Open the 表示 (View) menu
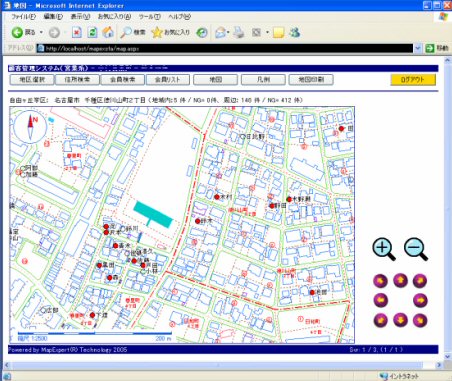 80,16
